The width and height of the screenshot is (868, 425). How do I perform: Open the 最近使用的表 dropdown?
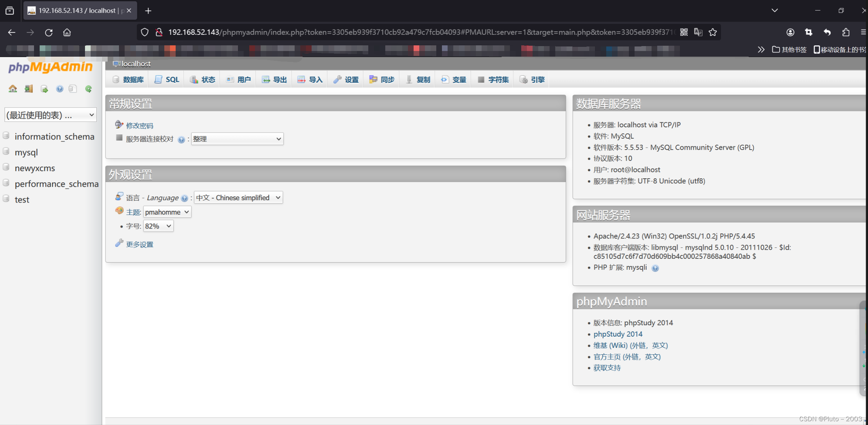[x=51, y=115]
